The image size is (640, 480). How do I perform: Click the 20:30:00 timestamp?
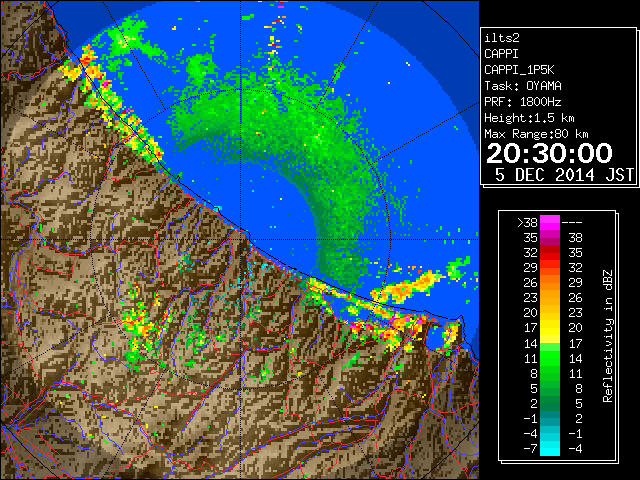[549, 153]
